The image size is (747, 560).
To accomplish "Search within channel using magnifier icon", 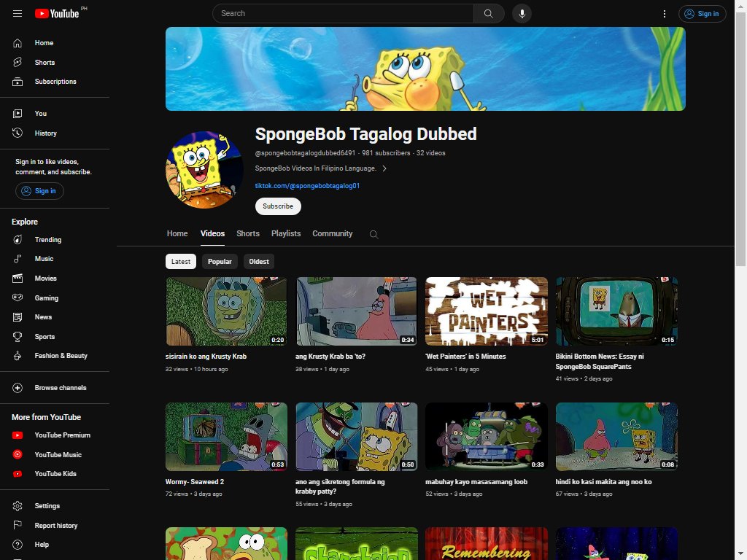I will (374, 234).
